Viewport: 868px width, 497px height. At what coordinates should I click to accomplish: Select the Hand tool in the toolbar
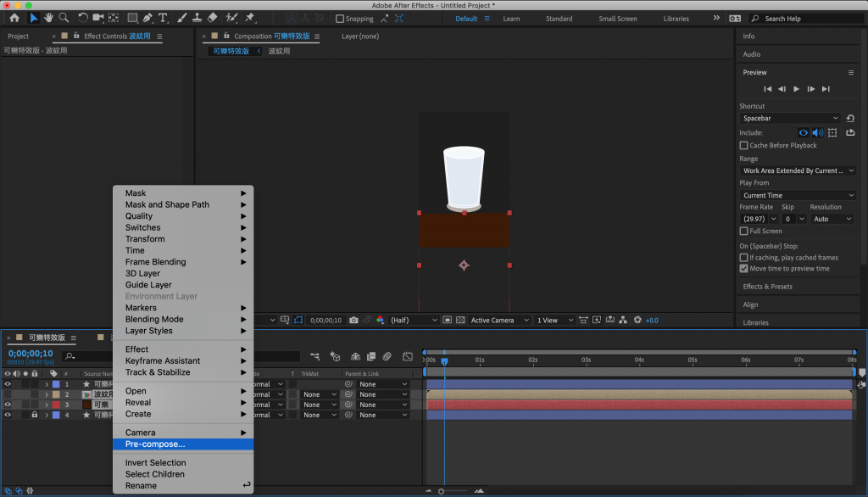pyautogui.click(x=49, y=18)
